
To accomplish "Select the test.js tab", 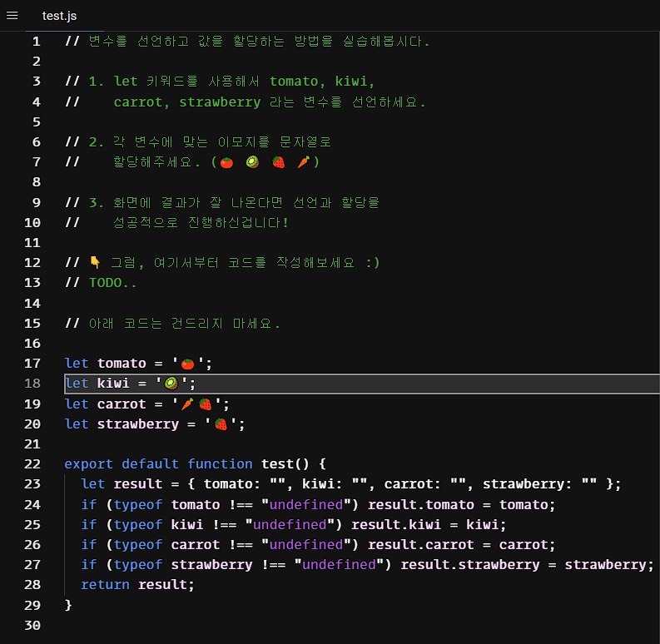I will click(59, 16).
